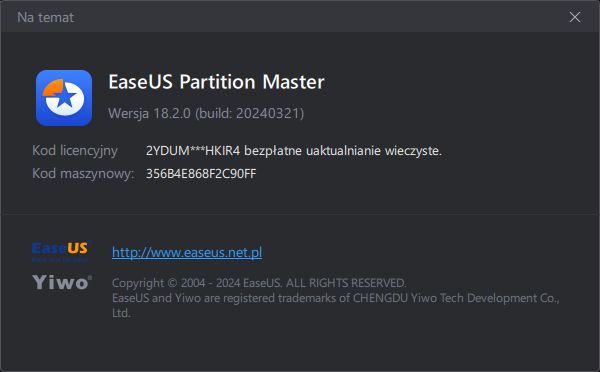Select the license code 2YDUM***HKIR4 text

click(193, 151)
